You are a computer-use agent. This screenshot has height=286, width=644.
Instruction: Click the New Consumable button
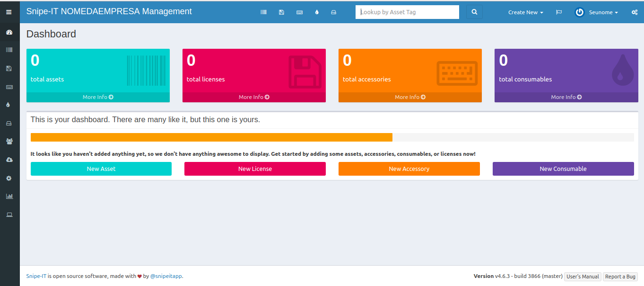(563, 169)
